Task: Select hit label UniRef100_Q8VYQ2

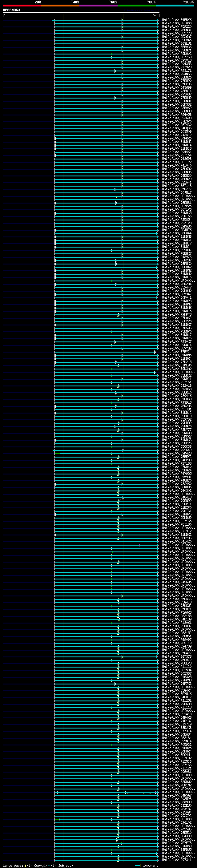Action: tap(177, 349)
